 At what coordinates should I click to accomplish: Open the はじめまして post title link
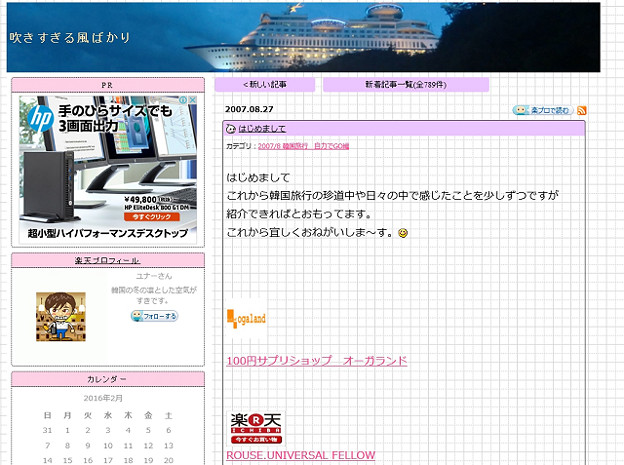(x=262, y=129)
